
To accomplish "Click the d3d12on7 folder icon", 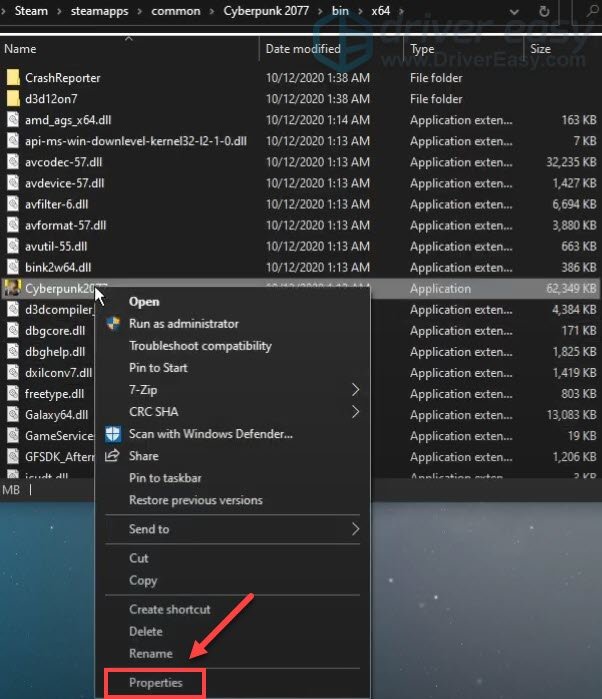I will (x=13, y=99).
